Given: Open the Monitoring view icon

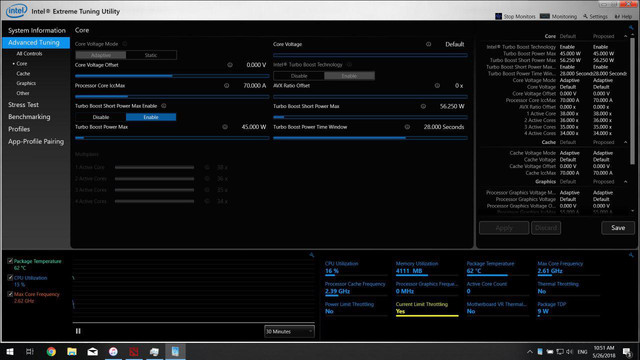Looking at the screenshot, I should [x=544, y=16].
